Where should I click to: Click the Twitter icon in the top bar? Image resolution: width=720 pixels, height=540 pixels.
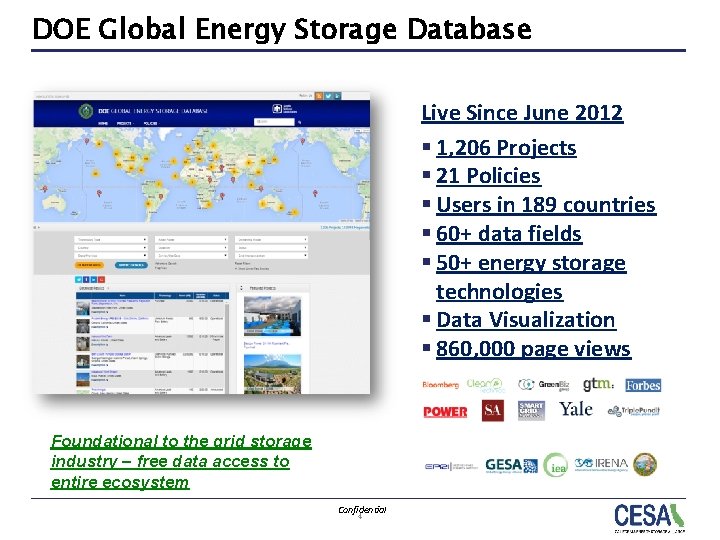tap(329, 96)
